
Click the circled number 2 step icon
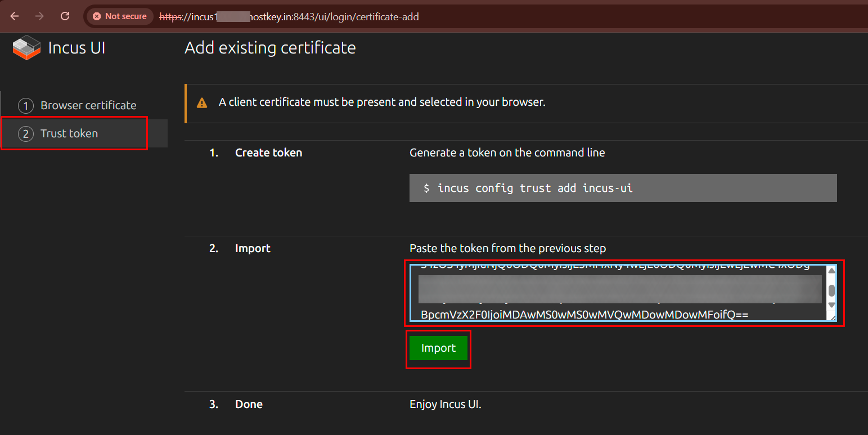(x=26, y=134)
